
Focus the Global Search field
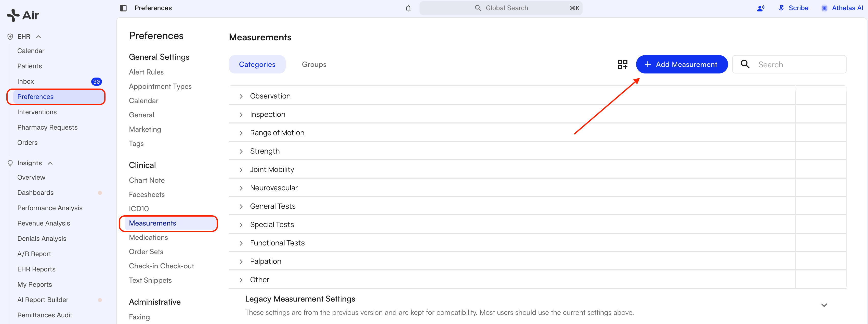point(501,8)
